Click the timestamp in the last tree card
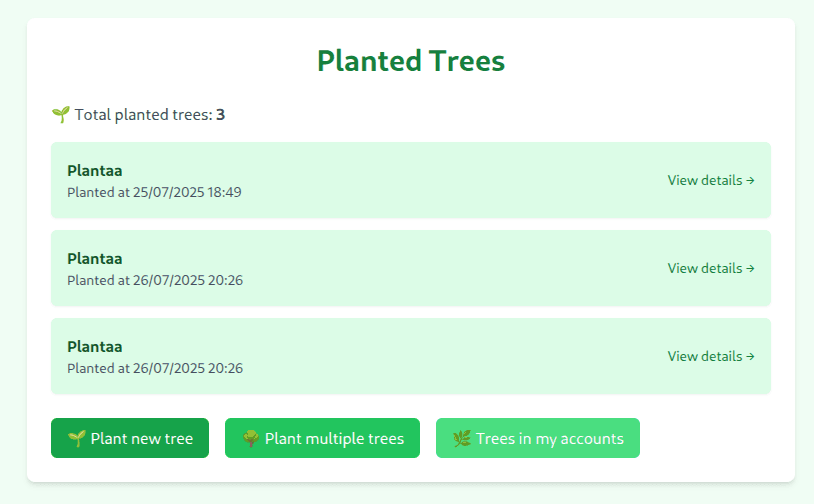Viewport: 814px width, 504px height. pyautogui.click(x=154, y=368)
